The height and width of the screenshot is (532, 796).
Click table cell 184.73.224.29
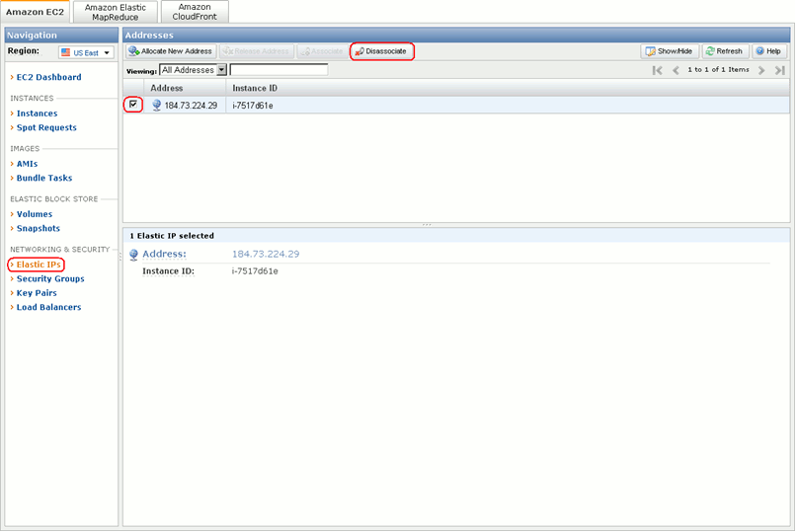(191, 106)
